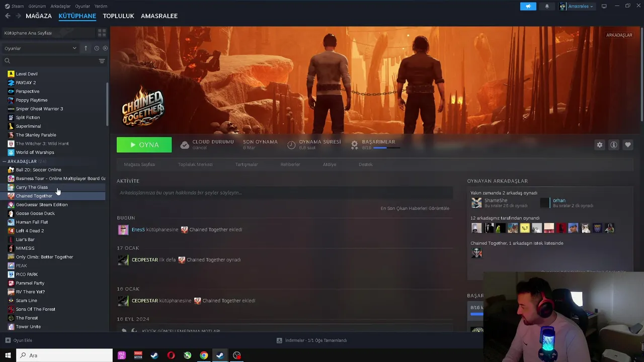Viewport: 644px width, 362px height.
Task: Click the ARKADAŞLAR banner label
Action: click(x=619, y=35)
